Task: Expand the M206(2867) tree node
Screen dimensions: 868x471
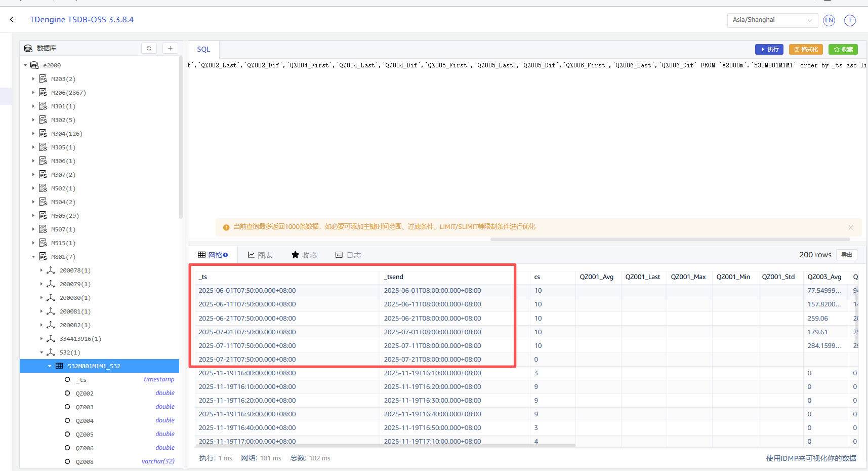Action: pyautogui.click(x=33, y=93)
